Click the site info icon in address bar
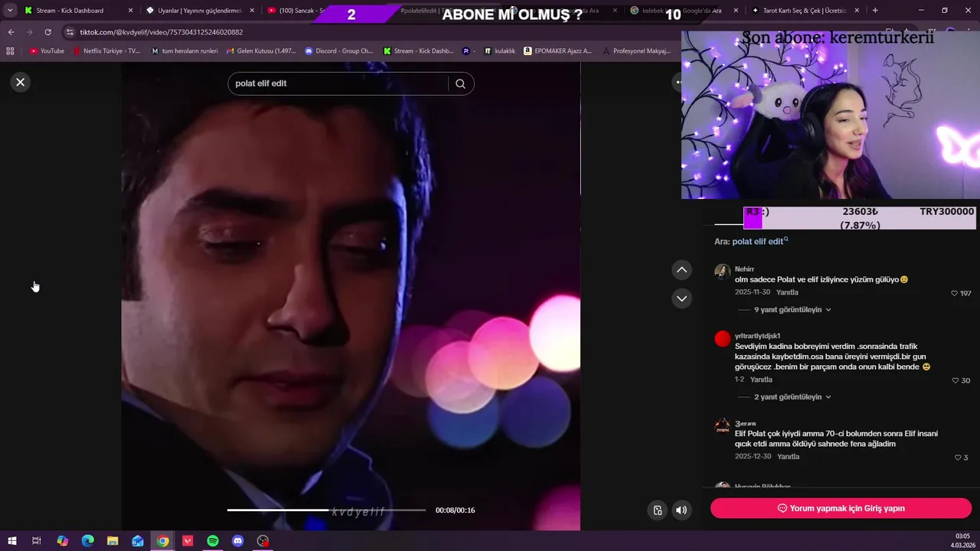This screenshot has height=551, width=980. (x=70, y=32)
